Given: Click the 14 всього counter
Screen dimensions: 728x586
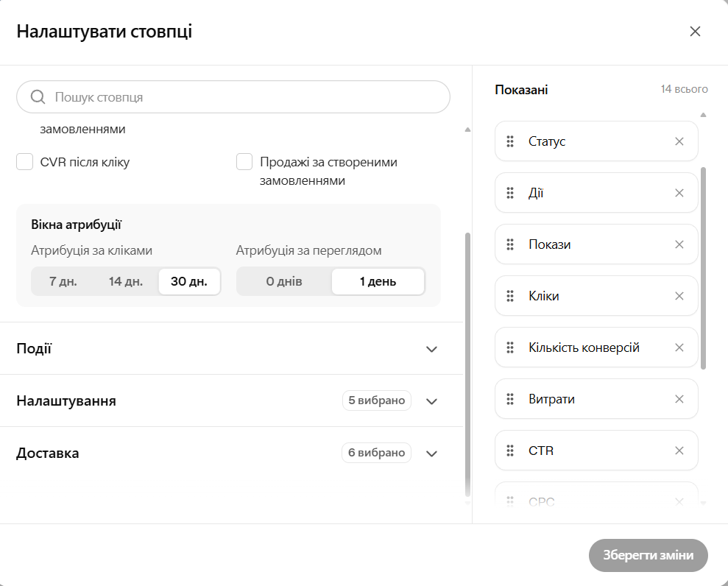Looking at the screenshot, I should [685, 89].
